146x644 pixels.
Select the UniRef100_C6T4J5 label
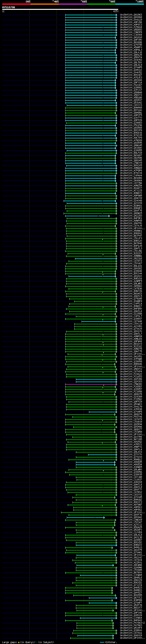131,226
